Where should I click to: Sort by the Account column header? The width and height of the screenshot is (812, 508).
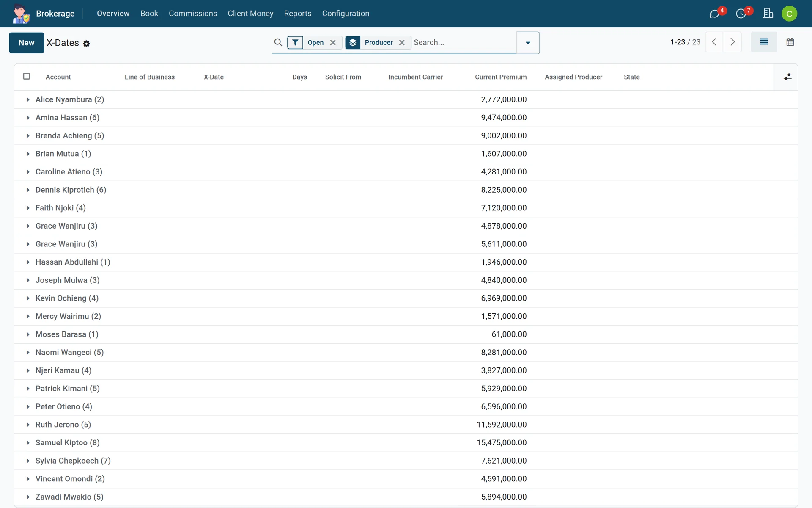point(58,77)
